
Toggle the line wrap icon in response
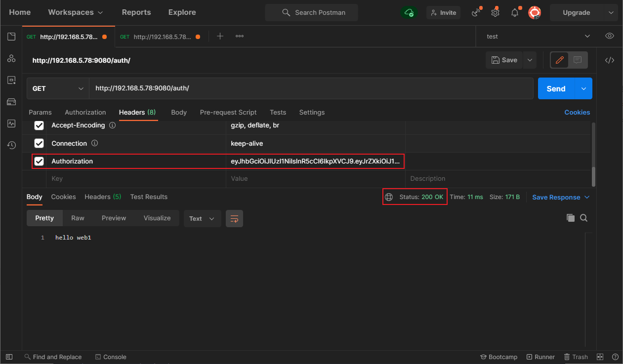[234, 218]
